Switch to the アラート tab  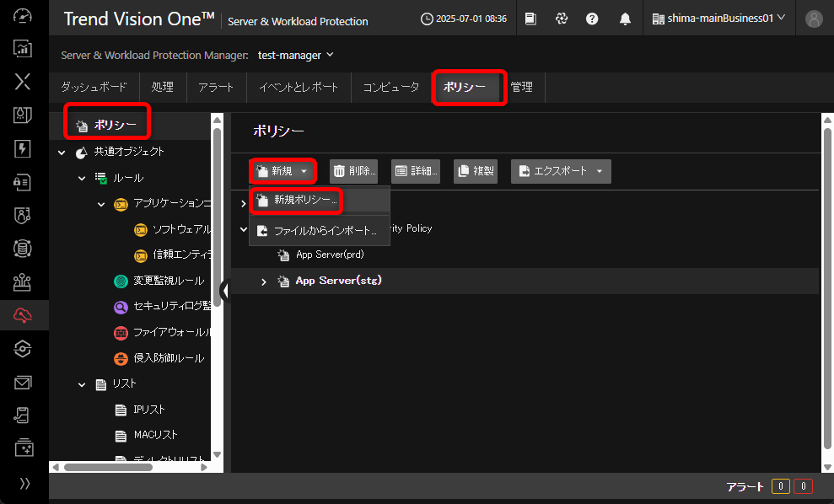pyautogui.click(x=217, y=87)
